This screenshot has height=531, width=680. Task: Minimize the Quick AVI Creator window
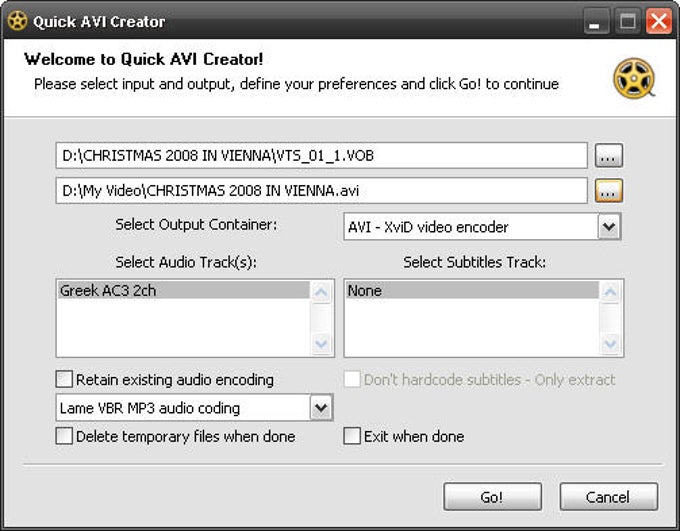point(595,21)
